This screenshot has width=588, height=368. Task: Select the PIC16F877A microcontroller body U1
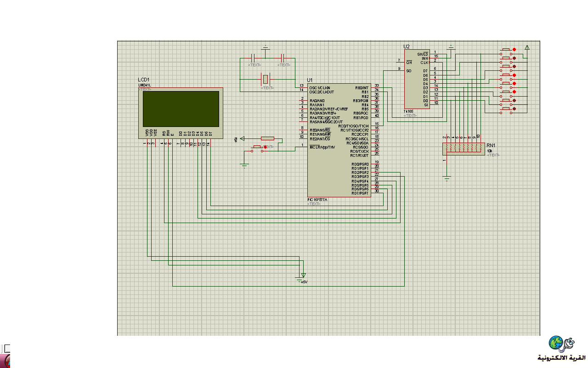click(x=339, y=140)
